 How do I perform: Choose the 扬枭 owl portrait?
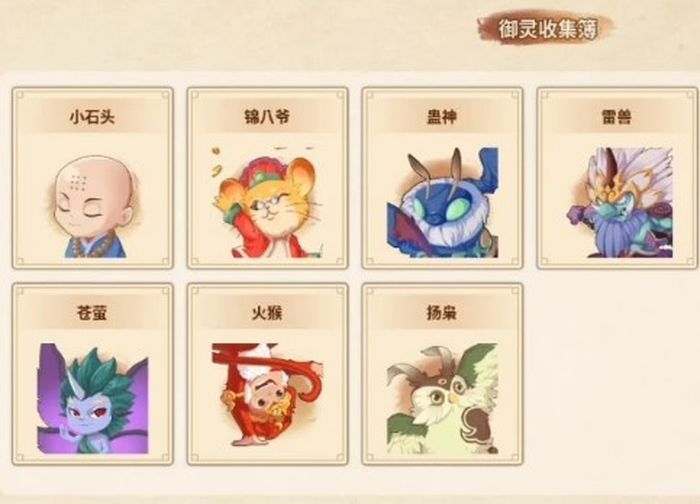pyautogui.click(x=442, y=398)
